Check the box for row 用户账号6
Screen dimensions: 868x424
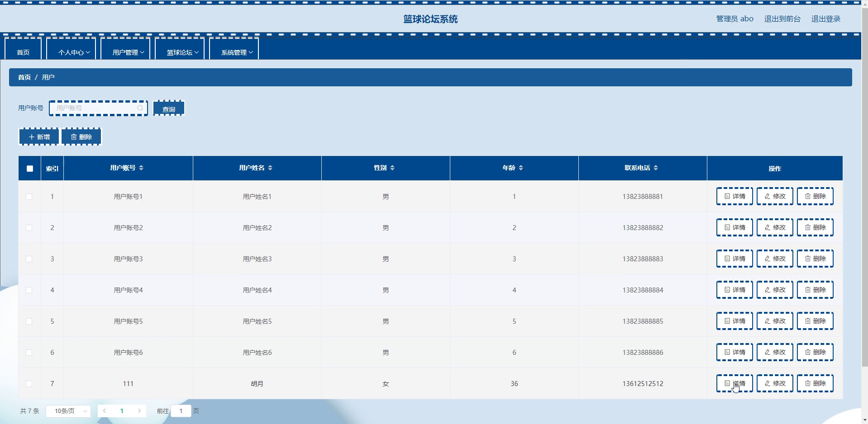pos(29,353)
